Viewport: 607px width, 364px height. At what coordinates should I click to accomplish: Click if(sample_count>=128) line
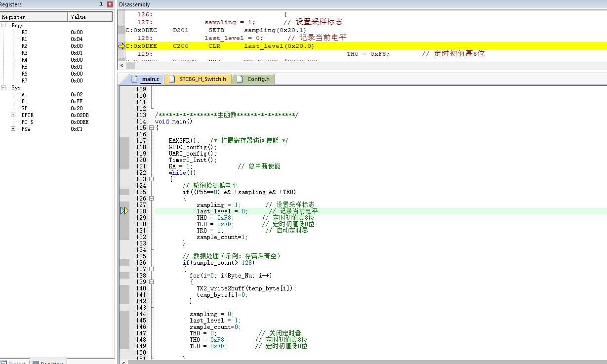coord(219,263)
